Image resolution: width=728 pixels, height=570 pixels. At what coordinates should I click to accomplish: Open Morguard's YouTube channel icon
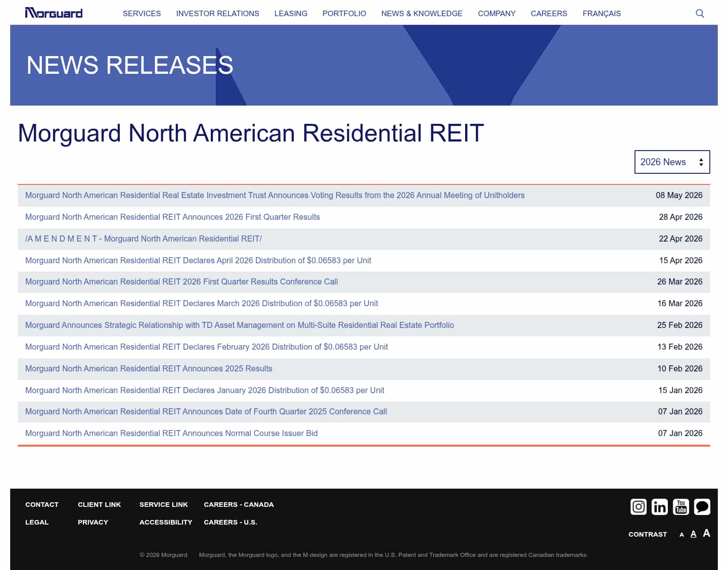coord(681,506)
